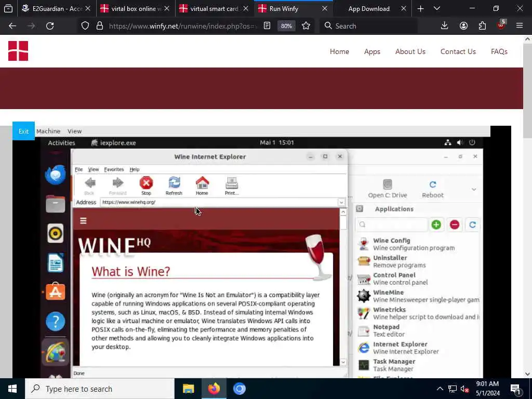
Task: Open the File menu in Wine Internet Explorer
Action: coord(79,169)
